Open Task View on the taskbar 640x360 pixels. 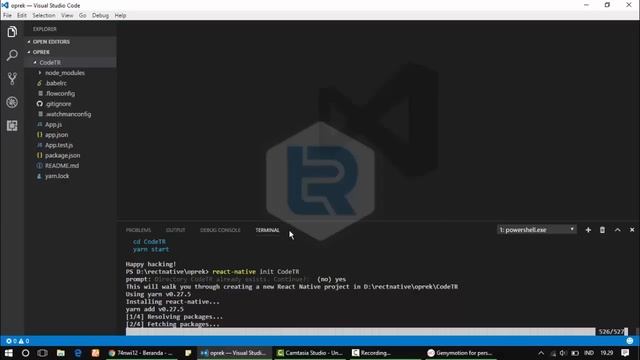(x=42, y=353)
